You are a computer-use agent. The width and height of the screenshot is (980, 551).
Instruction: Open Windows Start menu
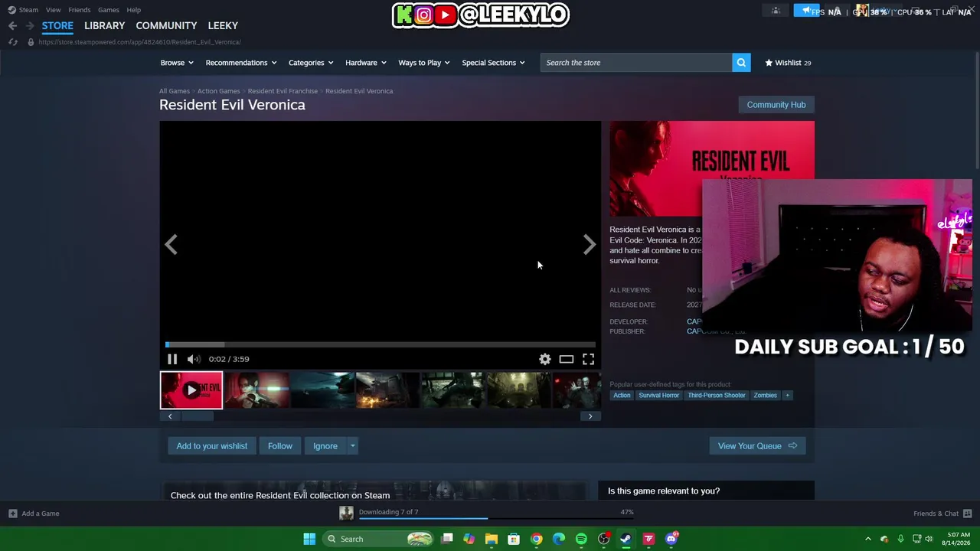click(309, 539)
